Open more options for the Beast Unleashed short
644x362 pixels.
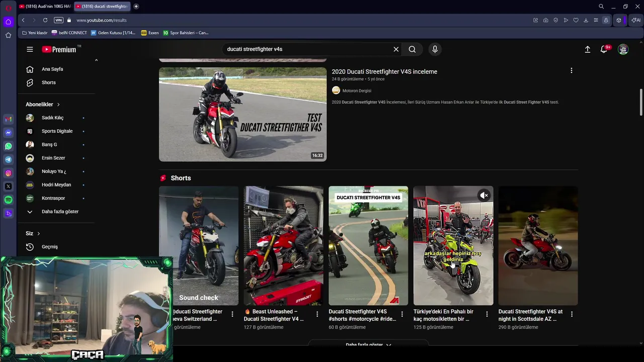(x=317, y=314)
